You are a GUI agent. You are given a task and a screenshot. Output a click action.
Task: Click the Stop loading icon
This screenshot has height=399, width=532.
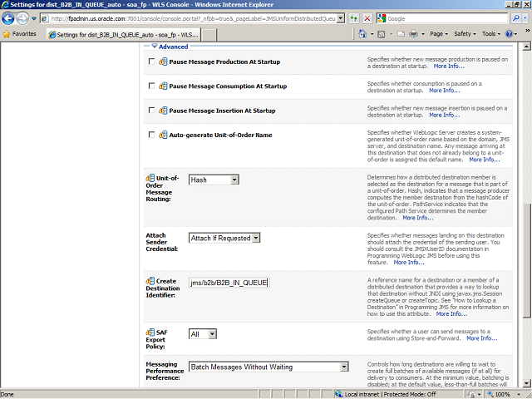367,18
